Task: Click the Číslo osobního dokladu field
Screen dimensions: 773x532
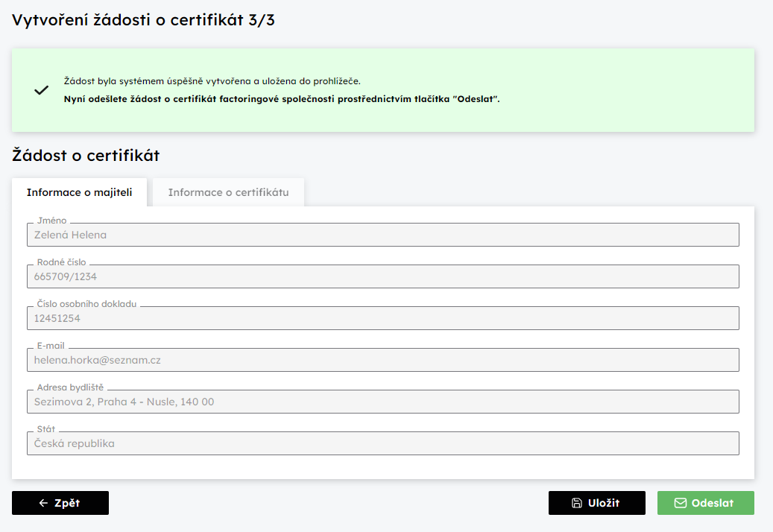Action: pos(383,318)
